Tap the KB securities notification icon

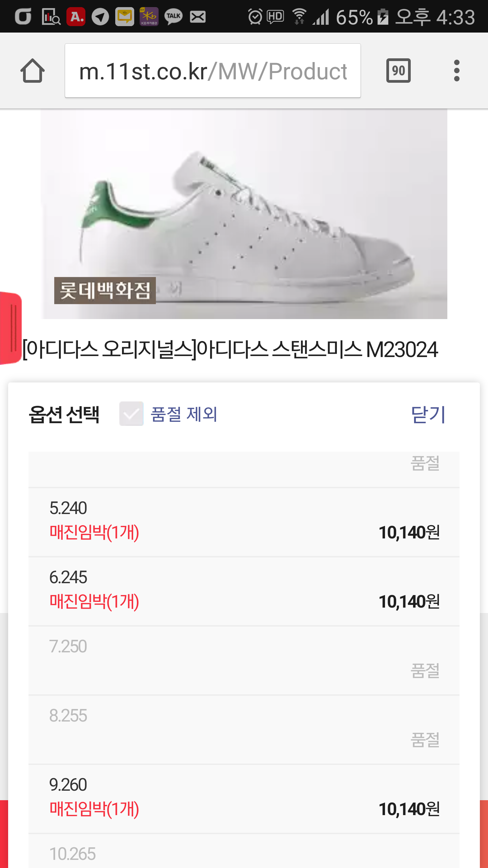coord(149,16)
